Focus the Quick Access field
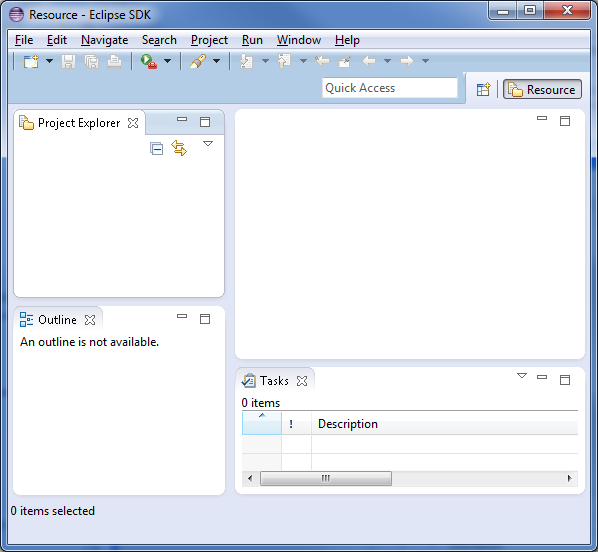598x552 pixels. [390, 88]
